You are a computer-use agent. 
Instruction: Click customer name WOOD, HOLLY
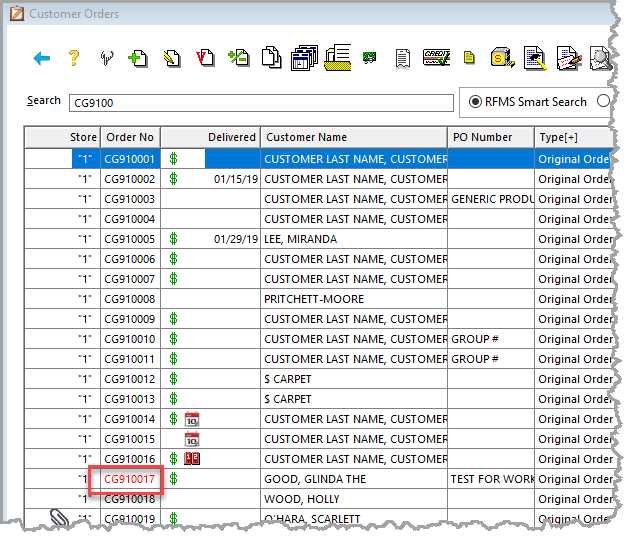[x=302, y=499]
